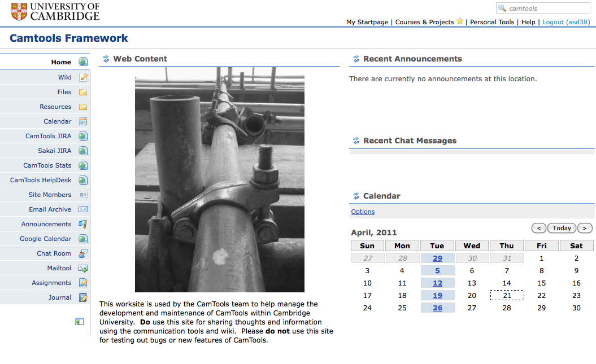
Task: Click the Email Archive envelope icon
Action: point(83,209)
